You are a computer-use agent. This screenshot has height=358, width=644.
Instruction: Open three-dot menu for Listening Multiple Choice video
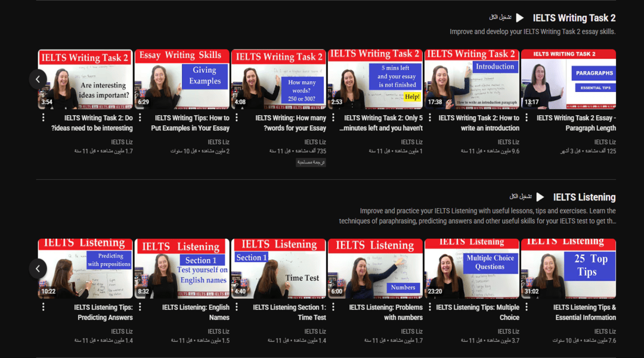point(430,307)
